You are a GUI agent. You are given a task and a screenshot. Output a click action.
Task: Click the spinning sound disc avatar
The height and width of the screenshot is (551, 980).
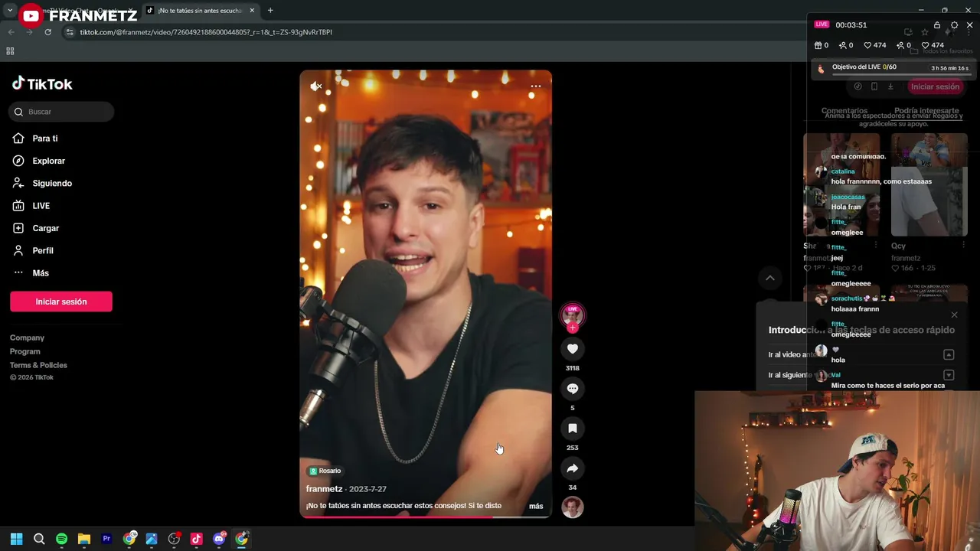[572, 507]
